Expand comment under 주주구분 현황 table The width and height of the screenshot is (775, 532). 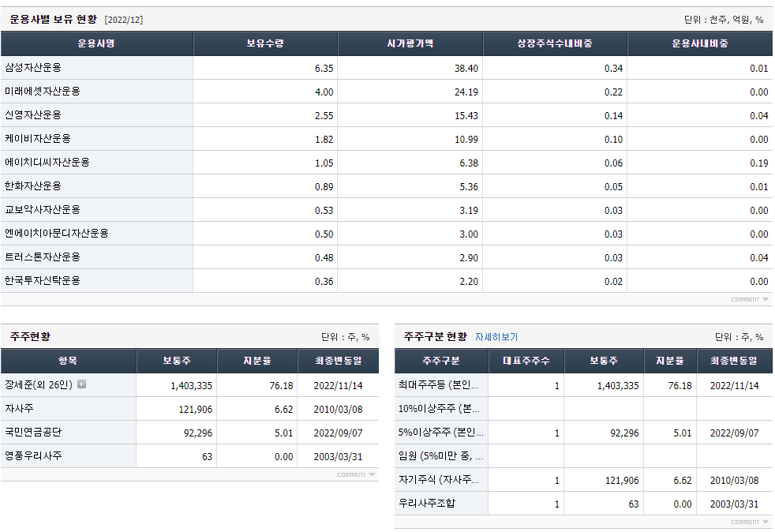[x=749, y=522]
